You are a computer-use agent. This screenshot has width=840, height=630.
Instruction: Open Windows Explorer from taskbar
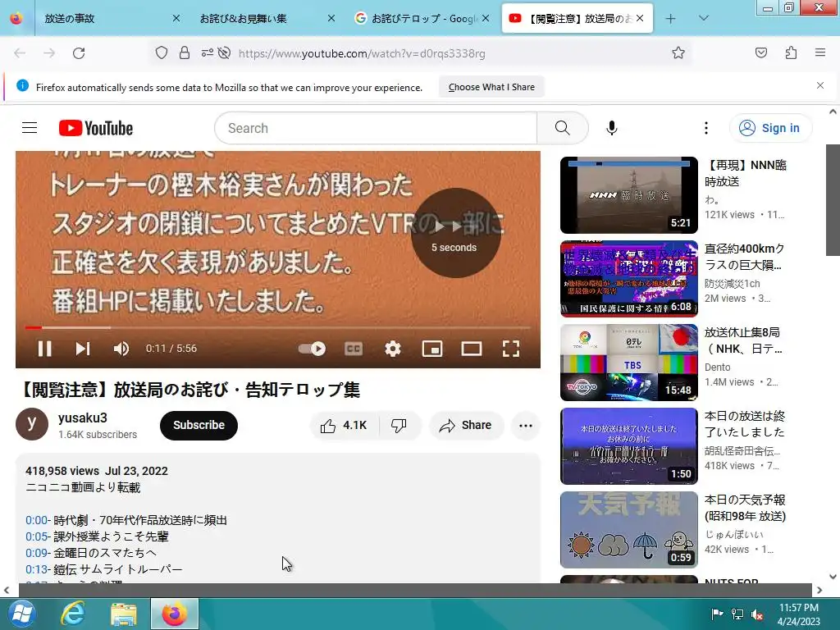click(x=123, y=614)
